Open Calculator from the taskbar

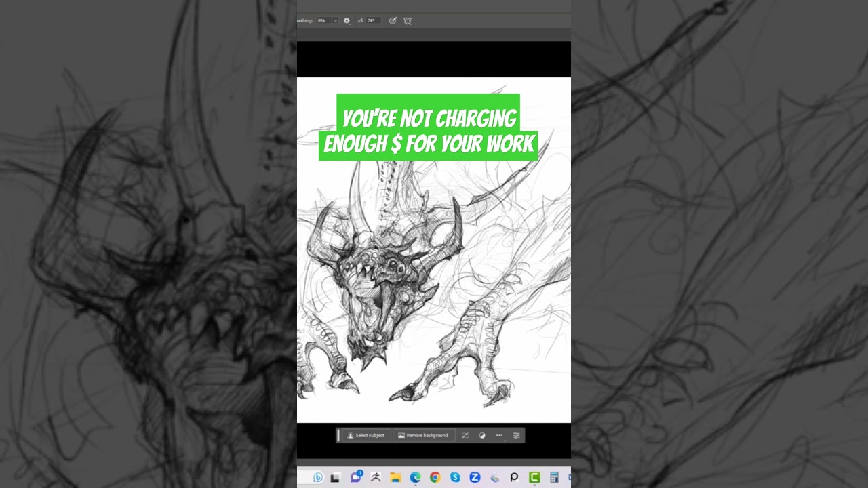pos(554,478)
